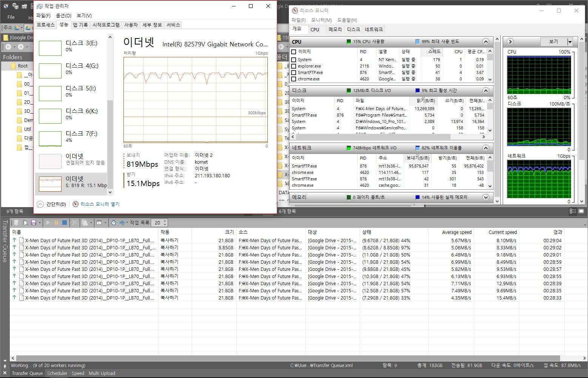Click the remote connection globe-monitor icon in SmartFTP title bar
588x378 pixels.
point(15,6)
